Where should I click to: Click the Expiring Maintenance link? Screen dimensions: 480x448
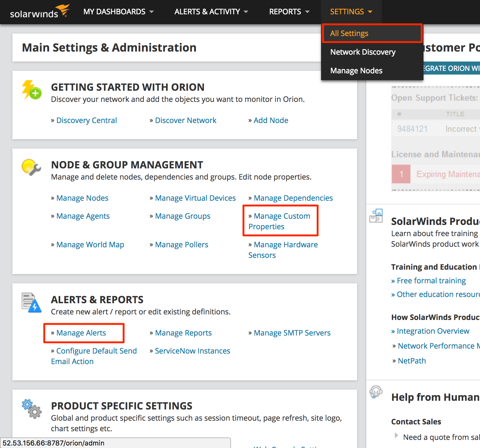(x=448, y=174)
